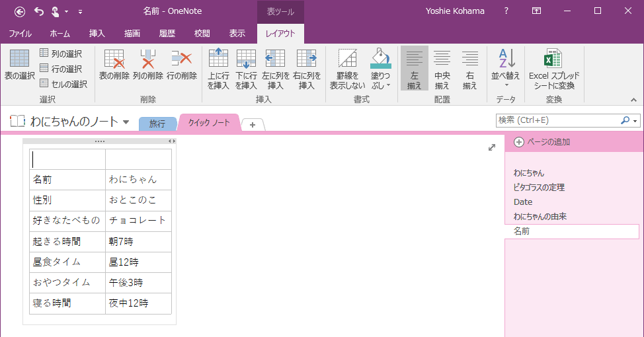Viewport: 644px width, 337px height.
Task: Click the 昼12時 cell
Action: pyautogui.click(x=138, y=262)
